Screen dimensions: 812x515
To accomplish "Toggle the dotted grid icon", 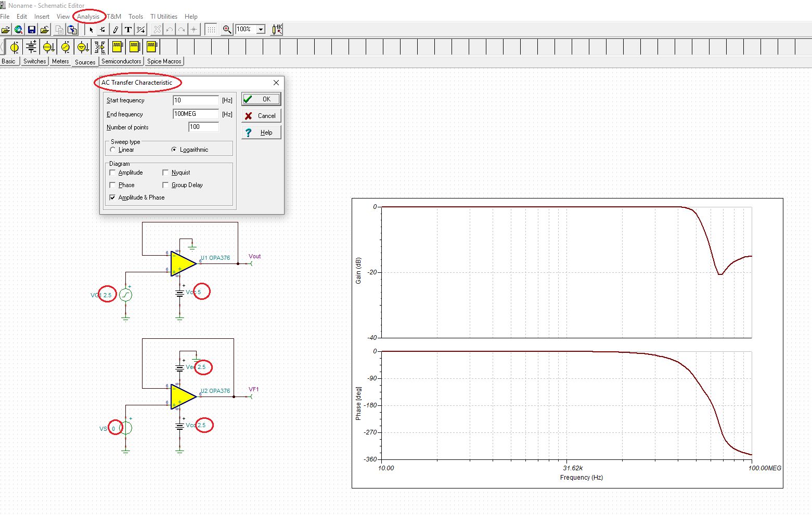I will pyautogui.click(x=211, y=30).
